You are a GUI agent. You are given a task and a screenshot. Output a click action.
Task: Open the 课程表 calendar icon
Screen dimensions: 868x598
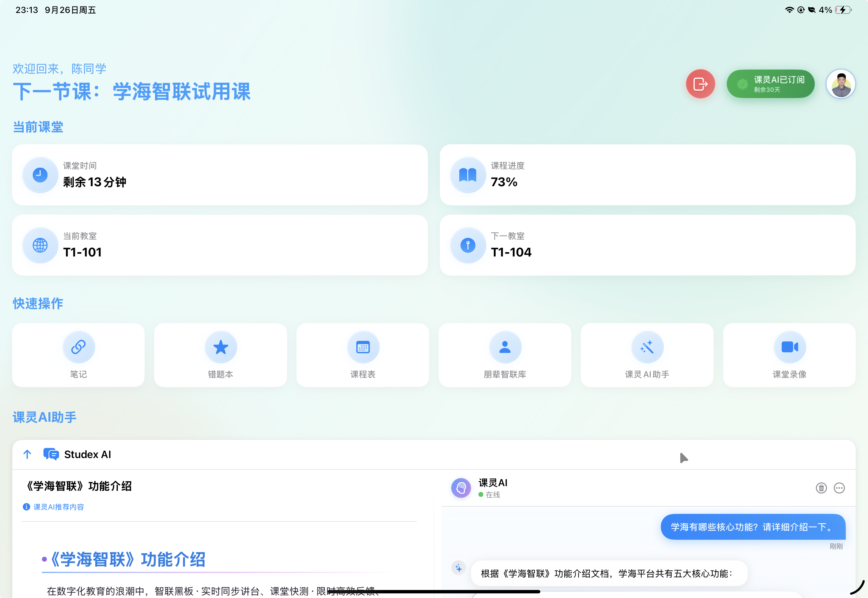click(x=362, y=347)
